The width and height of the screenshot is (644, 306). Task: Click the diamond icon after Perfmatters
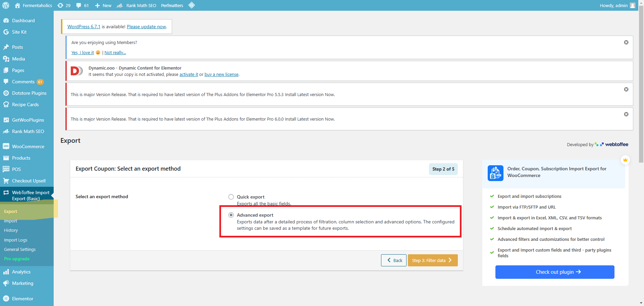point(192,5)
